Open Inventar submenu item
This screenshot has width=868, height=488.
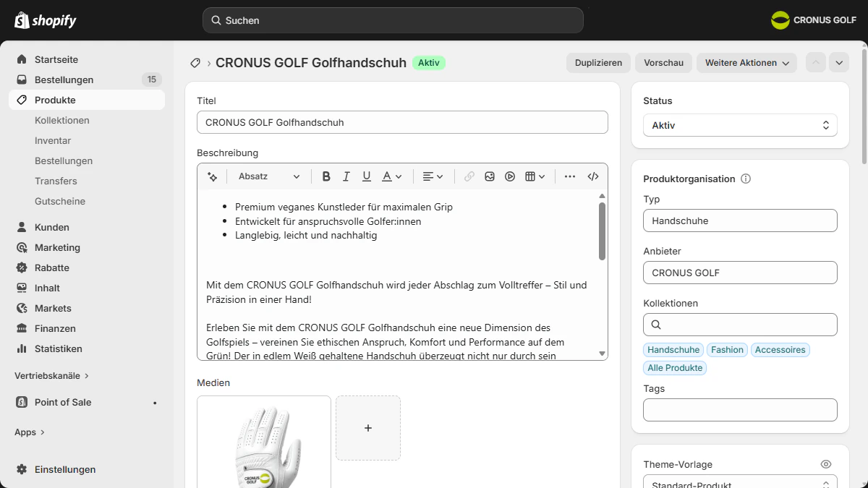tap(53, 140)
